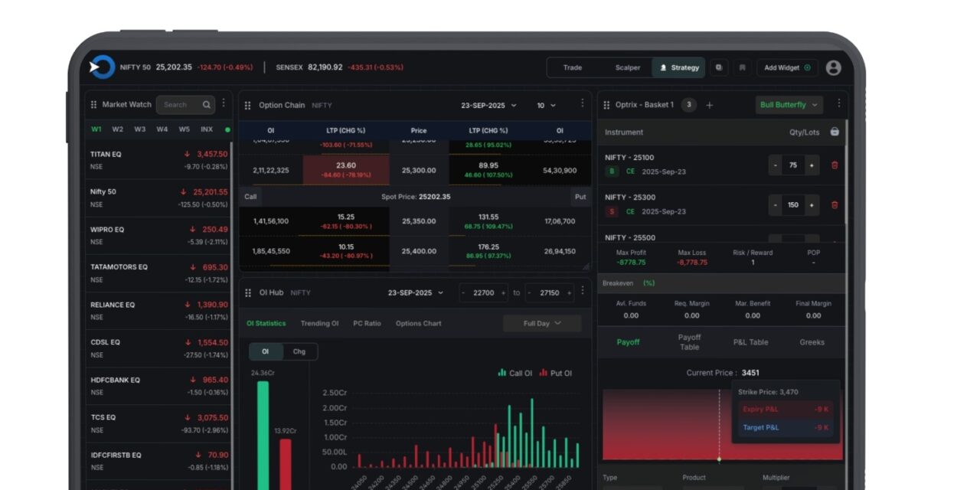The height and width of the screenshot is (490, 980).
Task: Open Option Chain three-dot menu
Action: tap(582, 103)
